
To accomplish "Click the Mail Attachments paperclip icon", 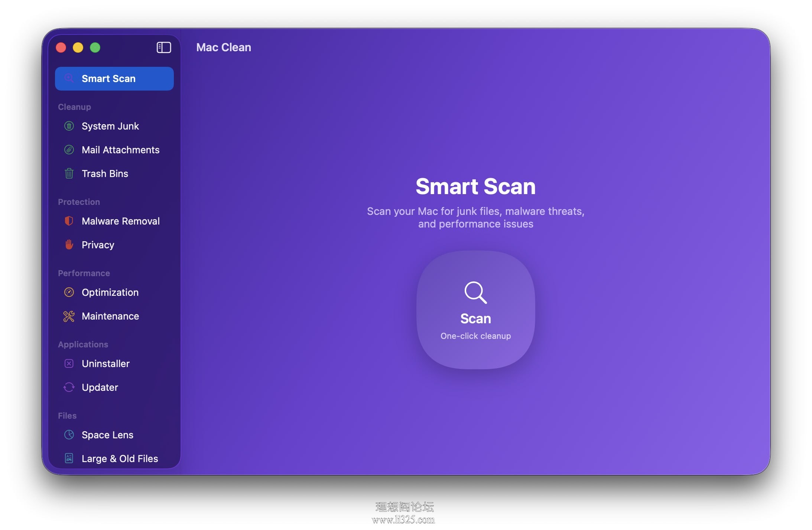I will [69, 150].
